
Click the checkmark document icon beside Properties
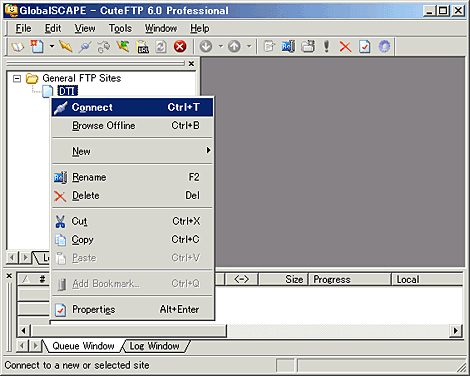(60, 310)
